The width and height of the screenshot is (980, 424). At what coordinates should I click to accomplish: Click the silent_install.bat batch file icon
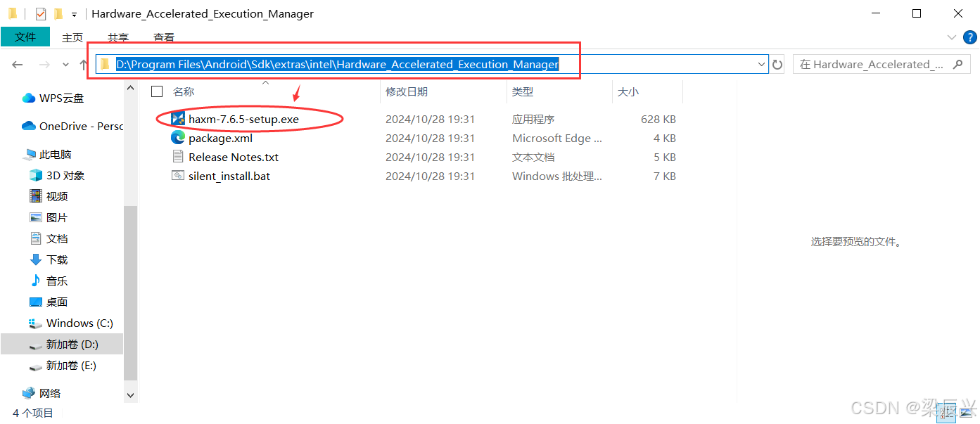(x=178, y=176)
